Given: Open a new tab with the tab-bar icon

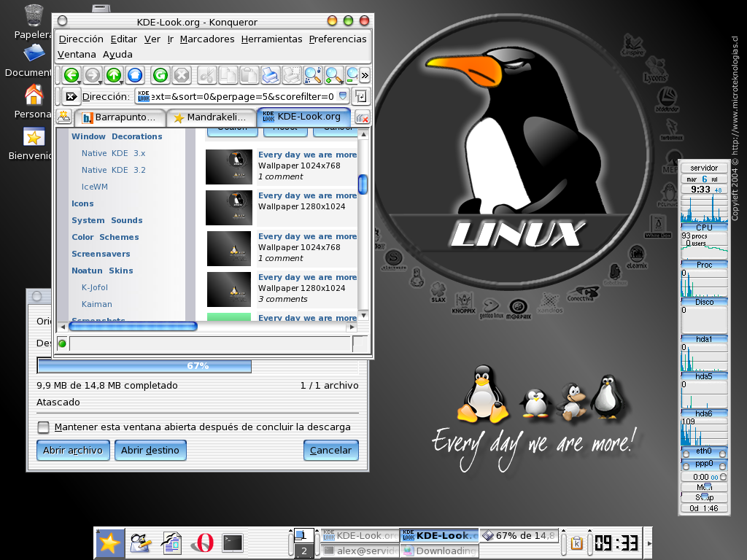Looking at the screenshot, I should (x=64, y=117).
